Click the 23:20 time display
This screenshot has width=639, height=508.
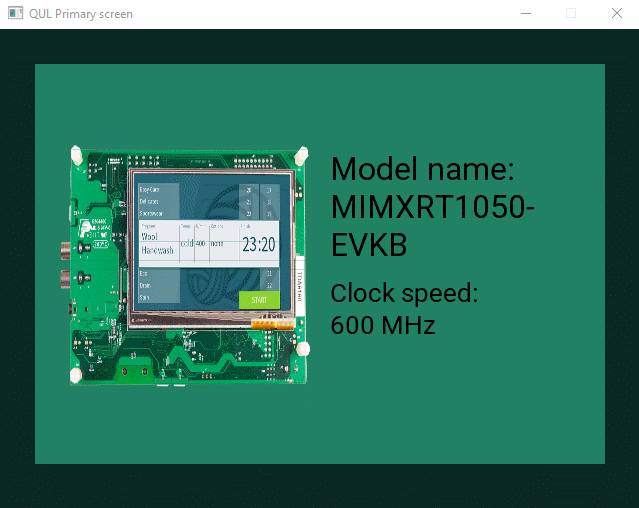pos(258,244)
